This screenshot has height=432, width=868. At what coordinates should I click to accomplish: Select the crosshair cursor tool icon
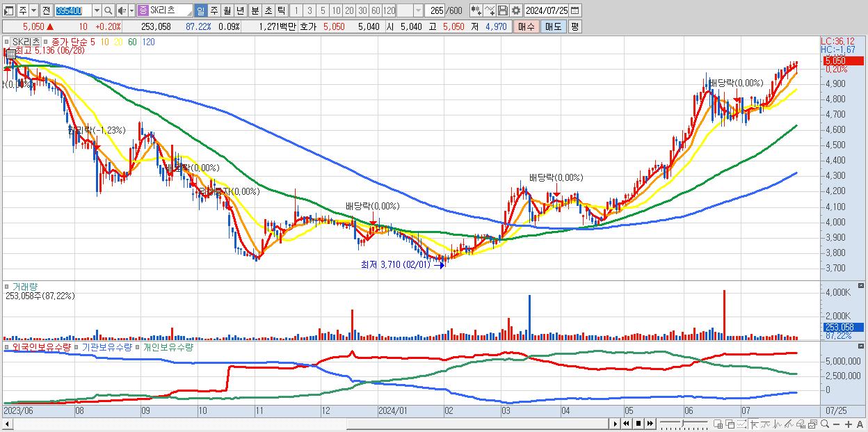[755, 424]
